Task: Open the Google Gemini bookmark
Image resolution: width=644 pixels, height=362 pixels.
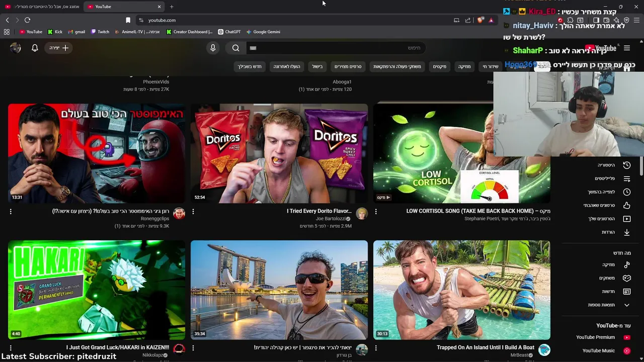Action: 263,32
